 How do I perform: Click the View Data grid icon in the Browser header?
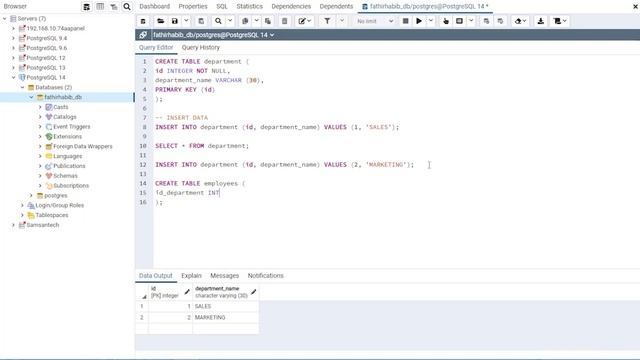(100, 7)
